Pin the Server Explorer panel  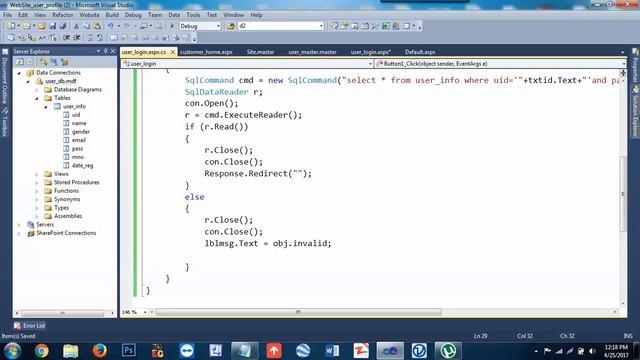coord(105,51)
